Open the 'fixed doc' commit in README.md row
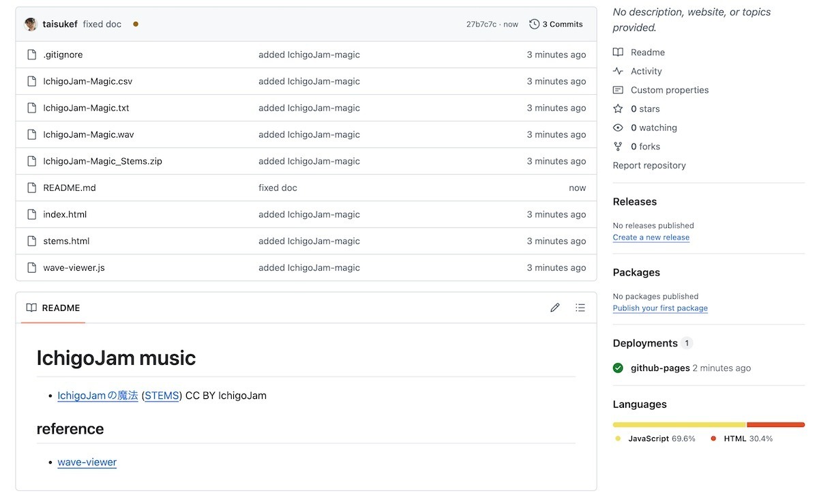Viewport: 832px width, 504px height. click(x=278, y=188)
